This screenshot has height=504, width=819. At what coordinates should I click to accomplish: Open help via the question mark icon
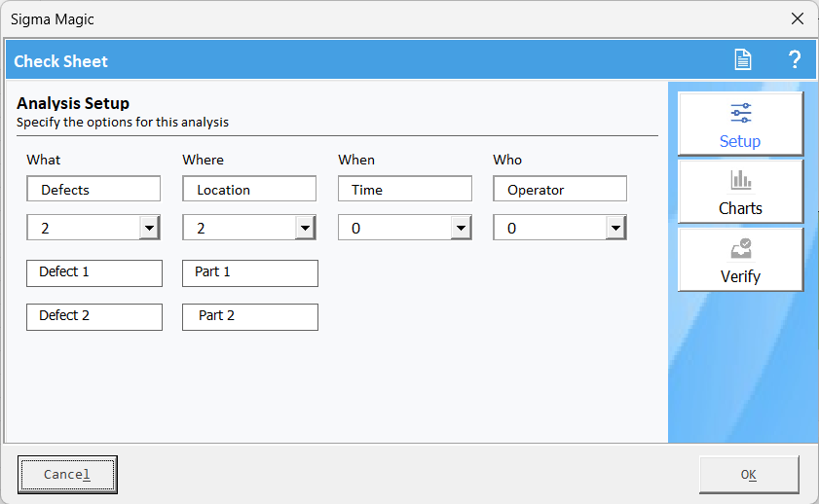(794, 60)
